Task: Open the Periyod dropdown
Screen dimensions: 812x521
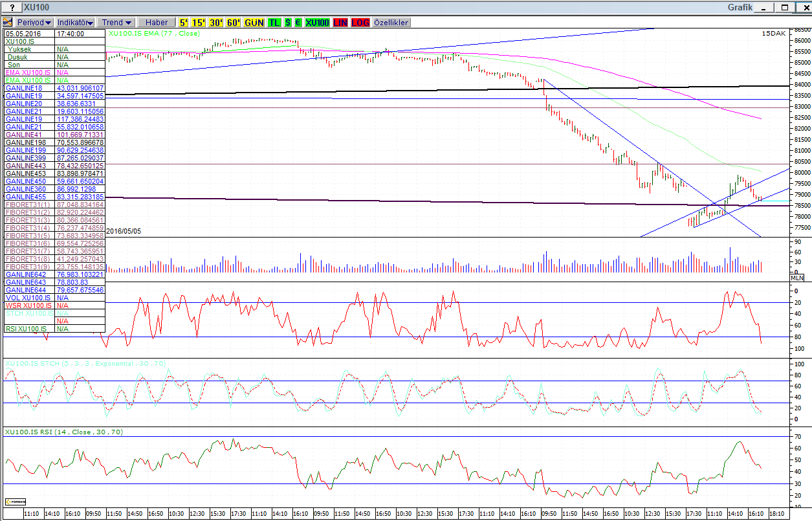Action: 35,22
